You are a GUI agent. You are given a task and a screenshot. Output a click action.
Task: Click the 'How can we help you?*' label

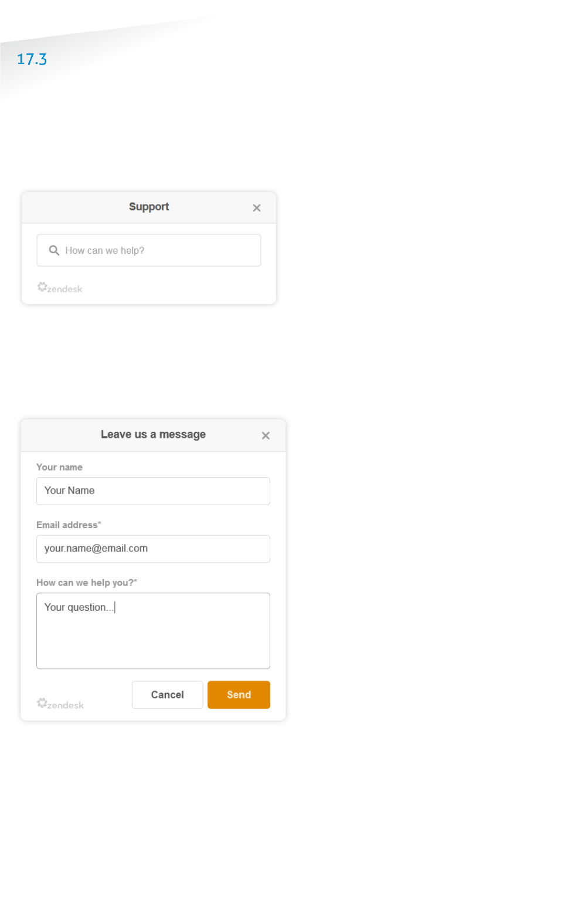tap(87, 583)
